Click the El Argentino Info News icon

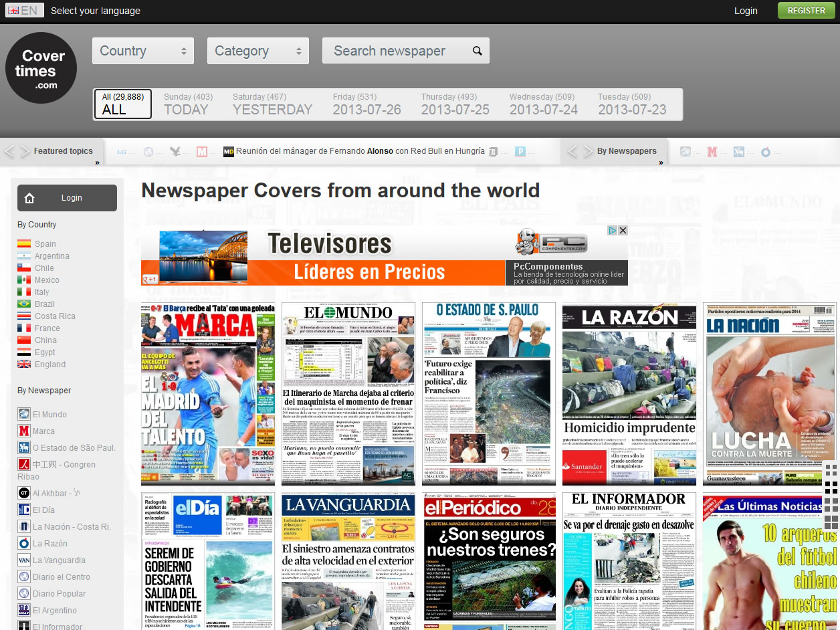[24, 610]
